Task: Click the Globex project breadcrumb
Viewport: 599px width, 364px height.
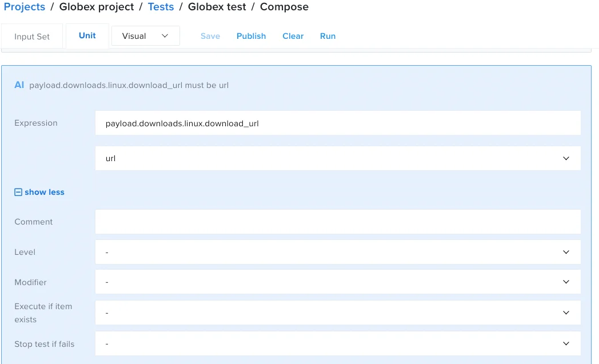Action: (97, 7)
